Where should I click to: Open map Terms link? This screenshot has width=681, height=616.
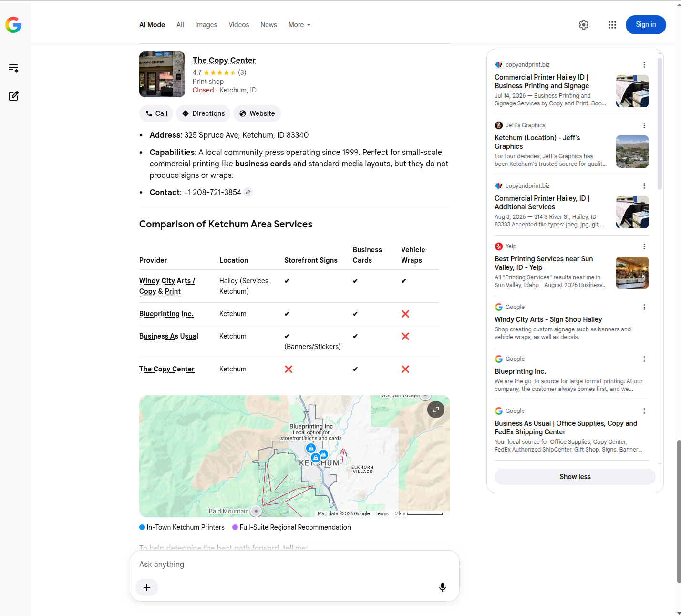(382, 513)
